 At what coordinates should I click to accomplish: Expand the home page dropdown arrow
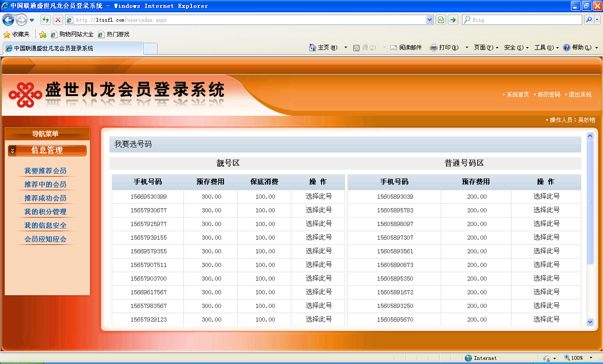346,48
